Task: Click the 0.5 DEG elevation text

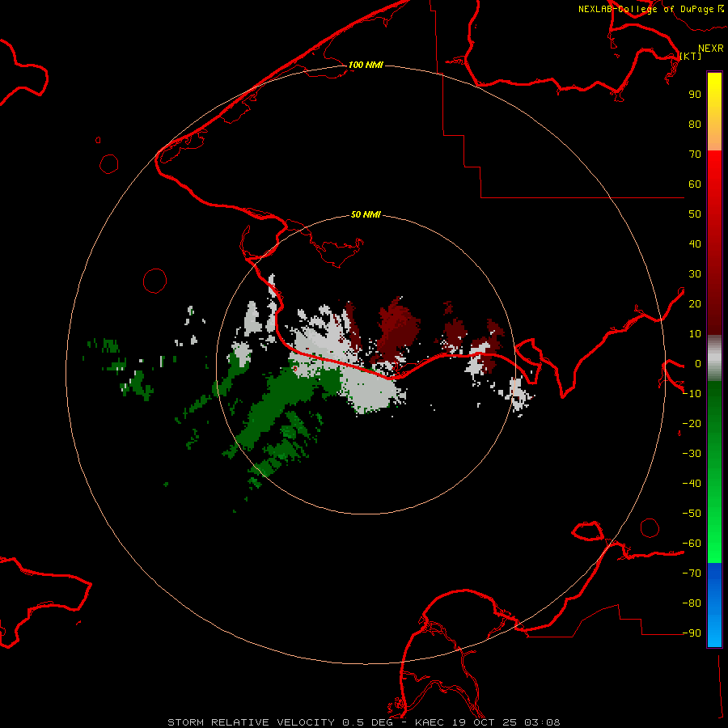Action: [x=368, y=722]
